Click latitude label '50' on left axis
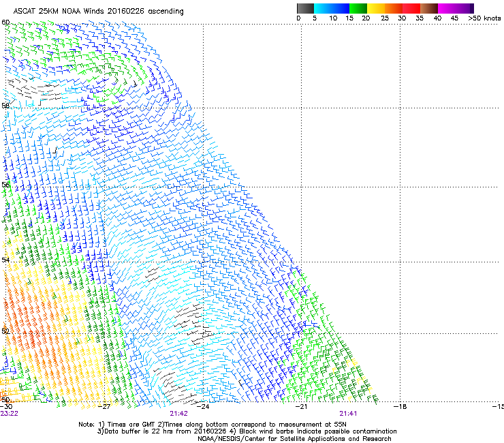The height and width of the screenshot is (443, 504). point(5,400)
